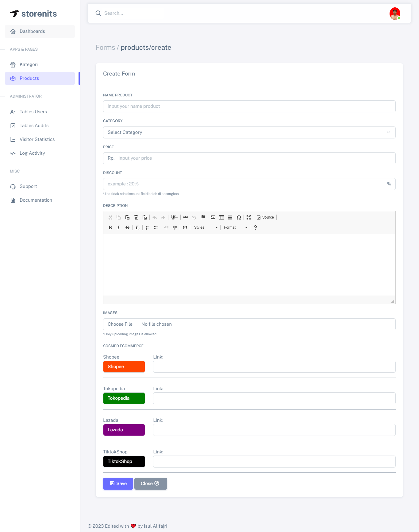Maximize the description editor

point(249,217)
